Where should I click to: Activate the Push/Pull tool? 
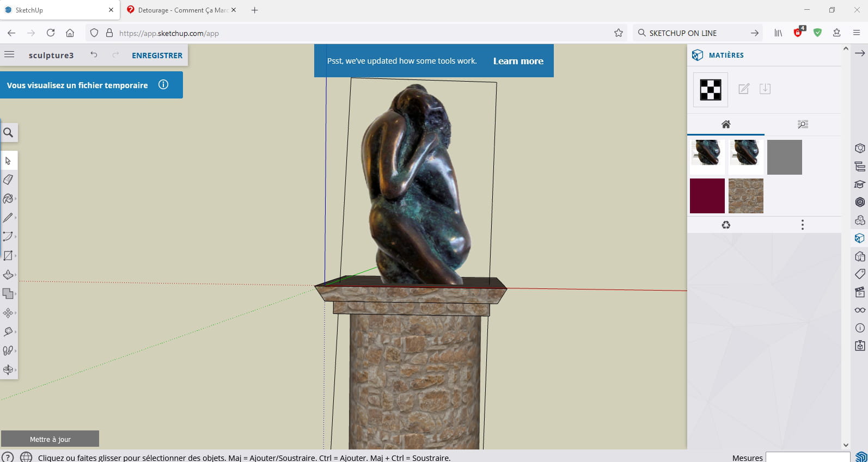(x=8, y=275)
